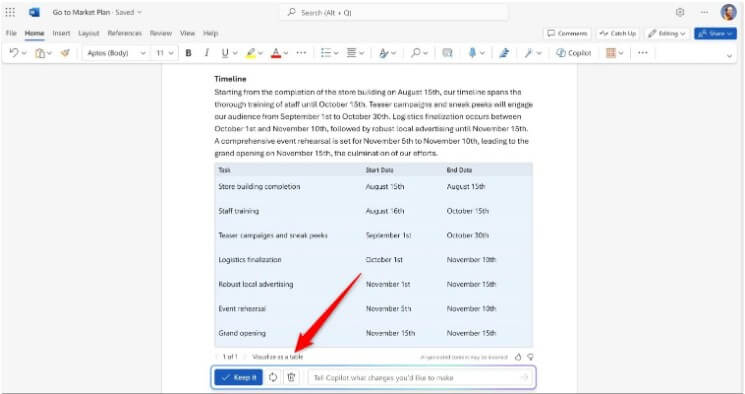The image size is (745, 394).
Task: Click the 'Staff training' table cell
Action: click(x=239, y=211)
